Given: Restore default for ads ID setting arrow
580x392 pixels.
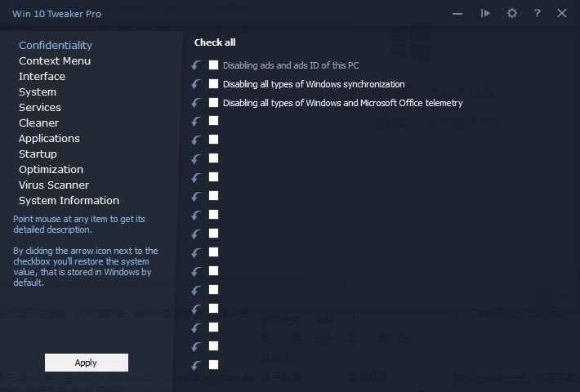Looking at the screenshot, I should coord(196,65).
